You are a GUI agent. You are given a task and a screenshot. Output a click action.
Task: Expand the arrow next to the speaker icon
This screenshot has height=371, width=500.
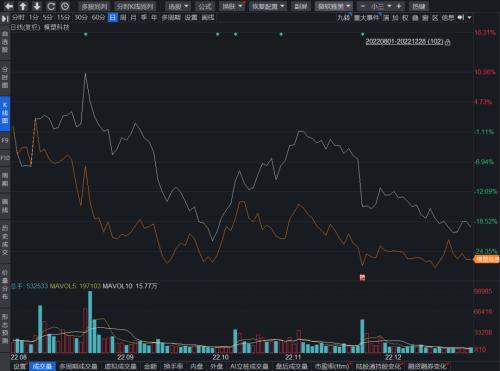coord(469,17)
